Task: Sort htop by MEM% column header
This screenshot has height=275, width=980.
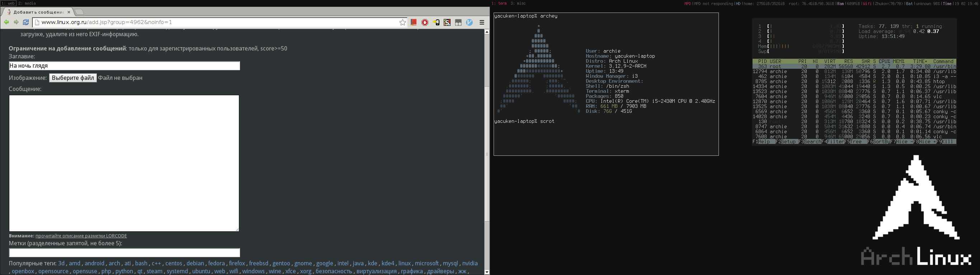Action: (x=898, y=62)
